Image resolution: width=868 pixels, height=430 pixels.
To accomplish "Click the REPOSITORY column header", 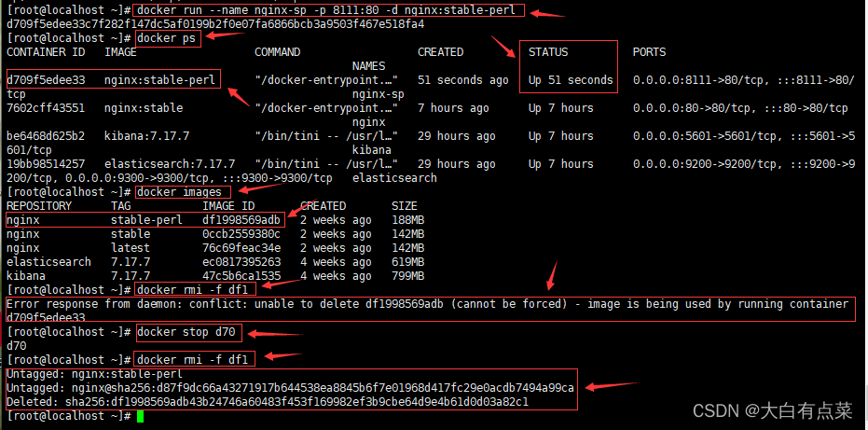I will pyautogui.click(x=39, y=206).
